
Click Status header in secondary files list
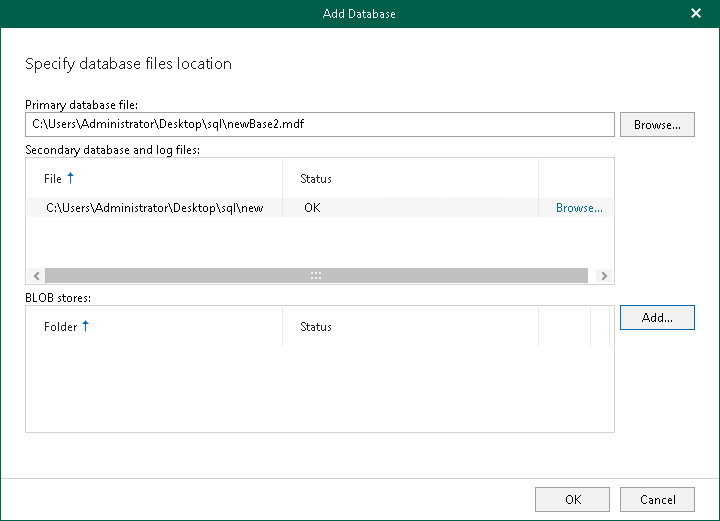(x=316, y=179)
